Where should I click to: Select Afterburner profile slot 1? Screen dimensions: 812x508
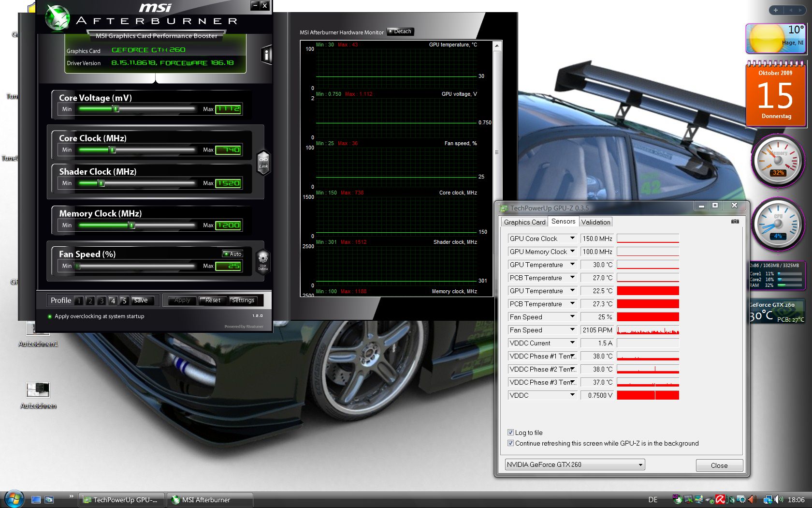(79, 300)
